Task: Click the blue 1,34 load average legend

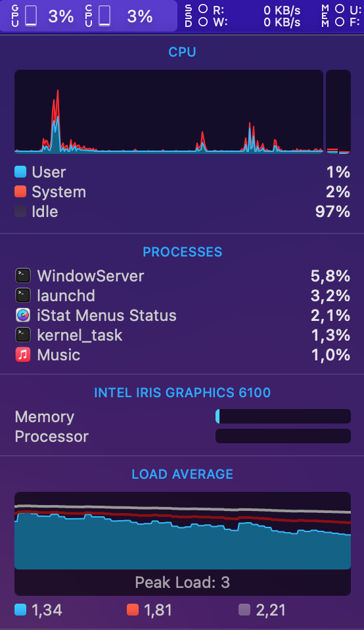Action: tap(39, 610)
